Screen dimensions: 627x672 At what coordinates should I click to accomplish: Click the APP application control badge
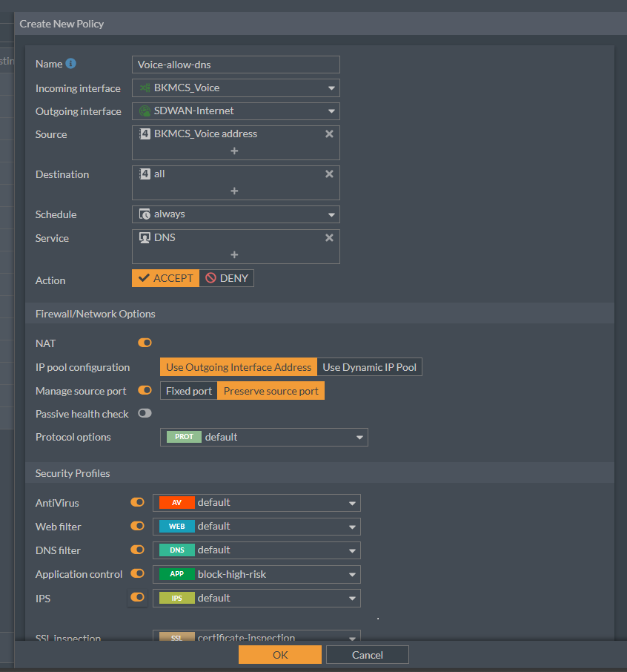[x=177, y=574]
